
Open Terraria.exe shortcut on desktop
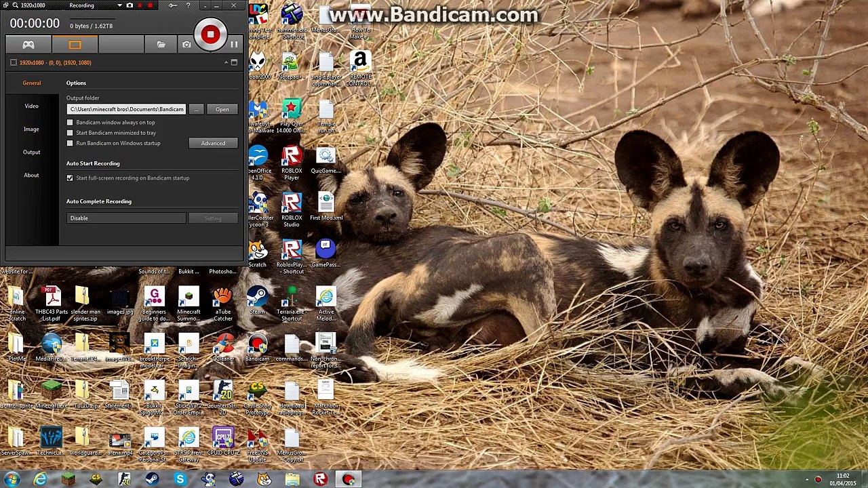[292, 304]
